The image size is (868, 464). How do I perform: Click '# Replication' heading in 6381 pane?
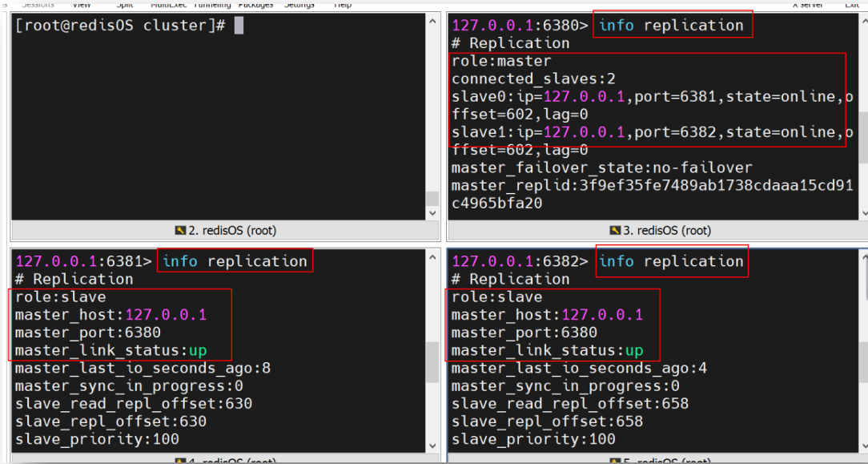pos(74,279)
